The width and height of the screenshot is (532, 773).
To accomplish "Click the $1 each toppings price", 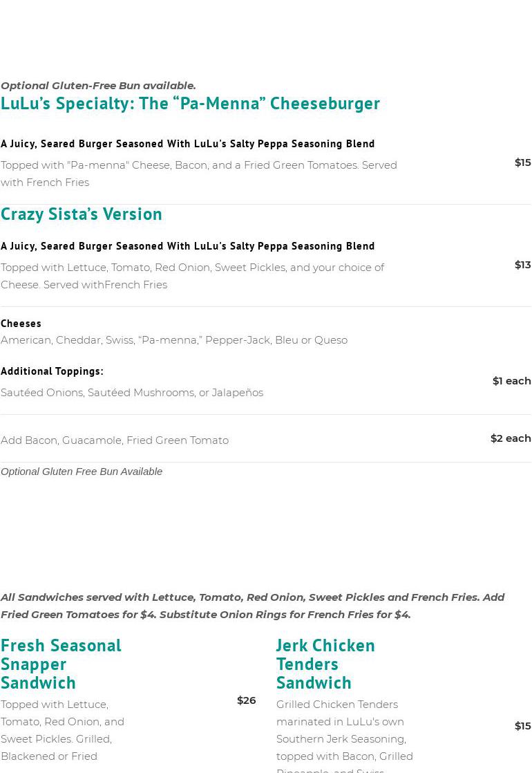I will 511,381.
